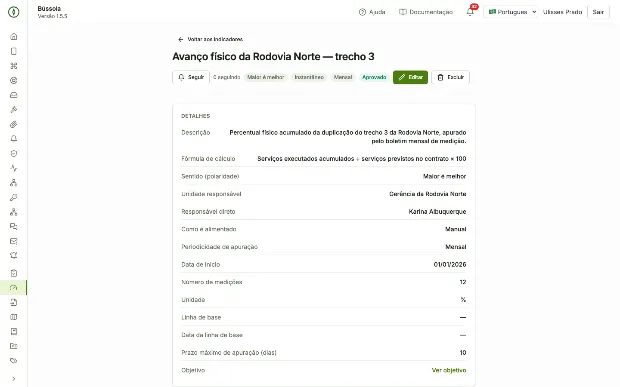
Task: Click the Instantâneo tag
Action: click(309, 77)
